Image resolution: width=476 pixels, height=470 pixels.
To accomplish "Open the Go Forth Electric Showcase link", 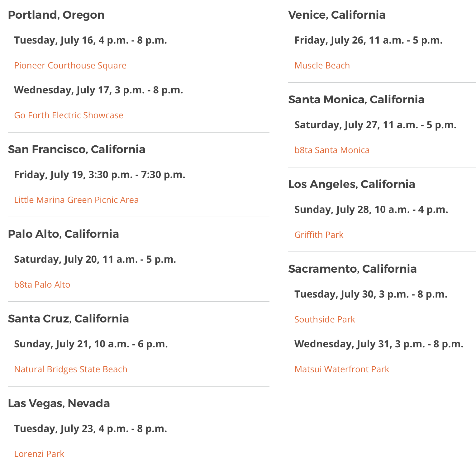I will tap(69, 115).
